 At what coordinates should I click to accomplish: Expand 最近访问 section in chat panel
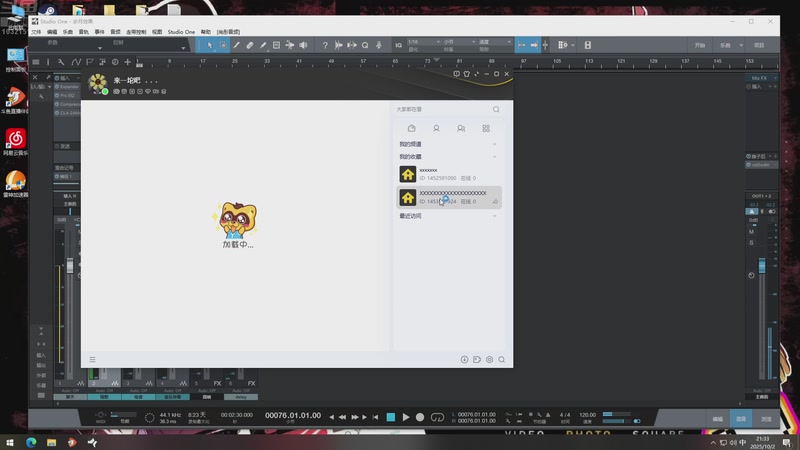pyautogui.click(x=494, y=216)
